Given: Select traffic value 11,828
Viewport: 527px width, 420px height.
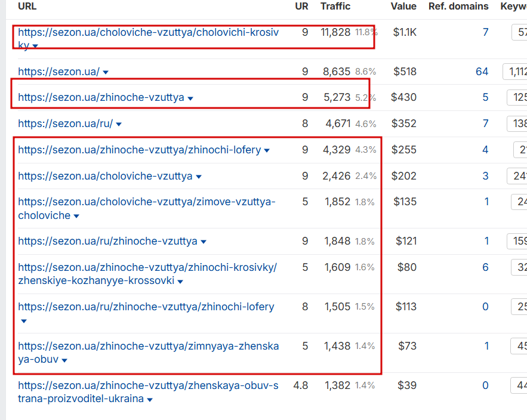Looking at the screenshot, I should [335, 32].
